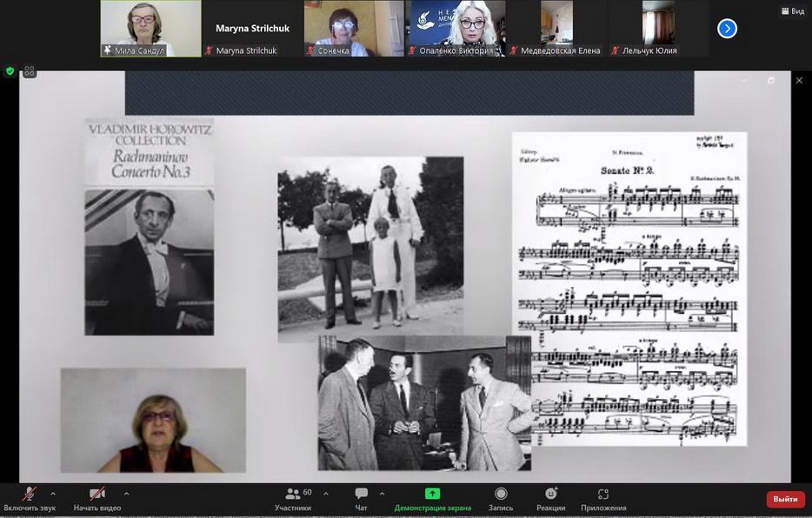
Task: Click the muted mic icon beside Опаленко Виктория
Action: 412,50
